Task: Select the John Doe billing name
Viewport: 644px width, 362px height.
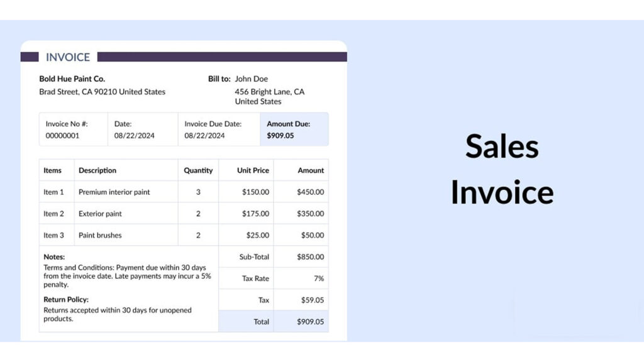Action: (252, 79)
